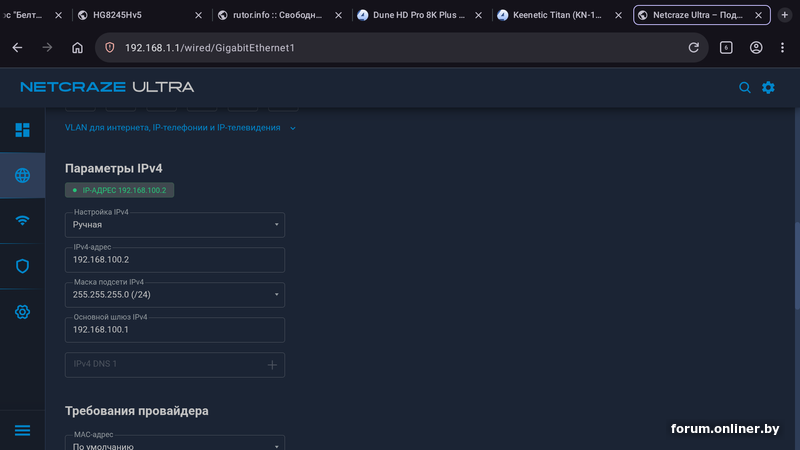Open the Wi-Fi section in sidebar

click(22, 221)
